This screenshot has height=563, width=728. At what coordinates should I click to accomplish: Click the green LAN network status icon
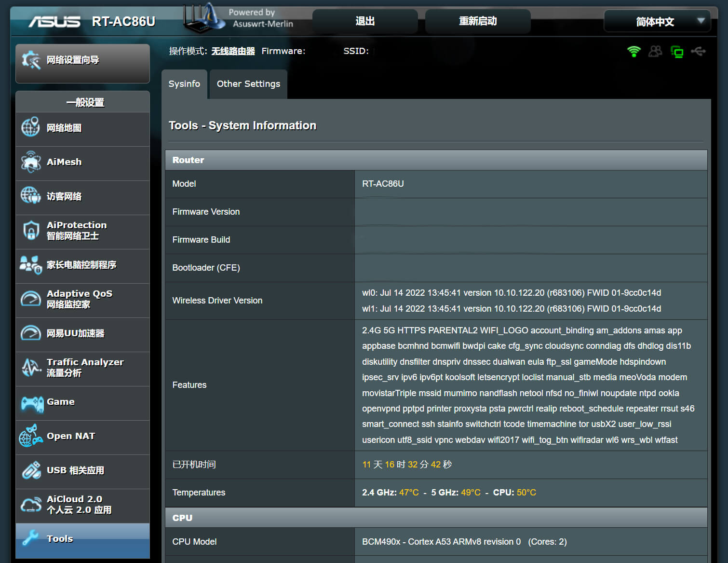(677, 52)
